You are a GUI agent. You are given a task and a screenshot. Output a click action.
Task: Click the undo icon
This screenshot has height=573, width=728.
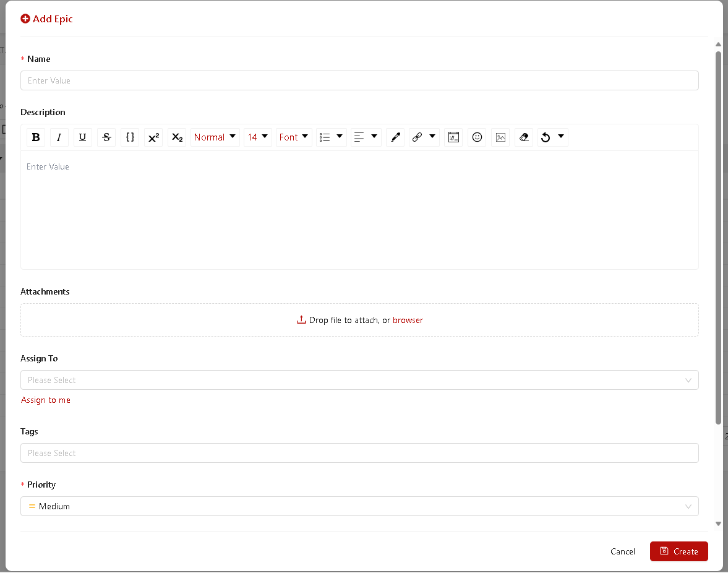click(546, 137)
